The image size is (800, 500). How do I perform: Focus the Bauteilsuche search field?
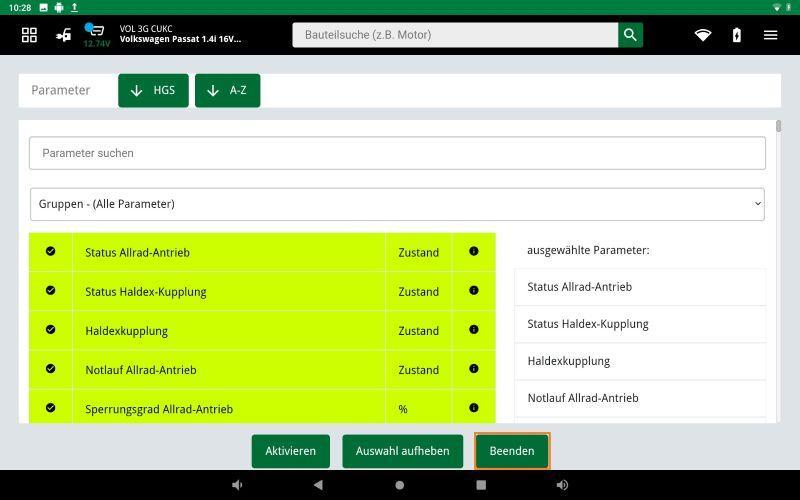[455, 35]
